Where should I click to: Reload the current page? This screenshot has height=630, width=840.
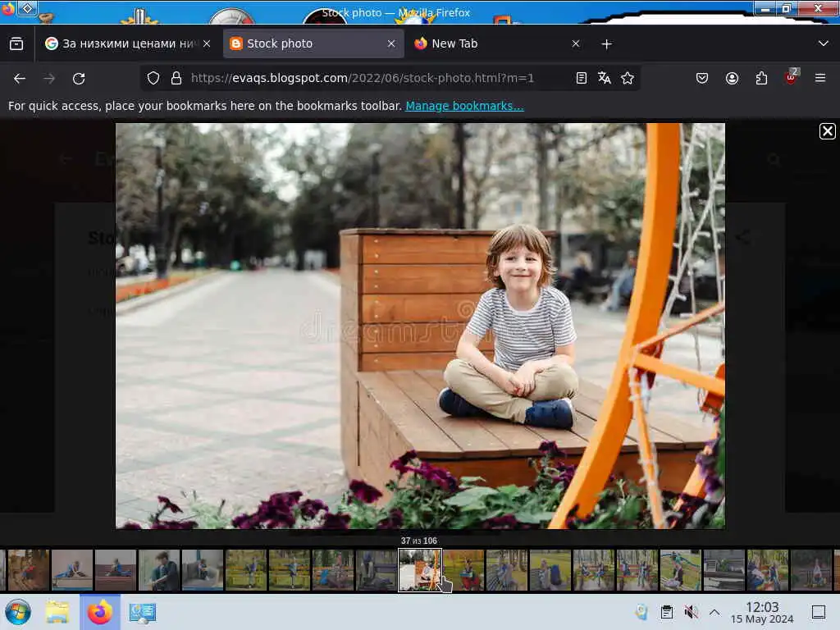pos(79,79)
